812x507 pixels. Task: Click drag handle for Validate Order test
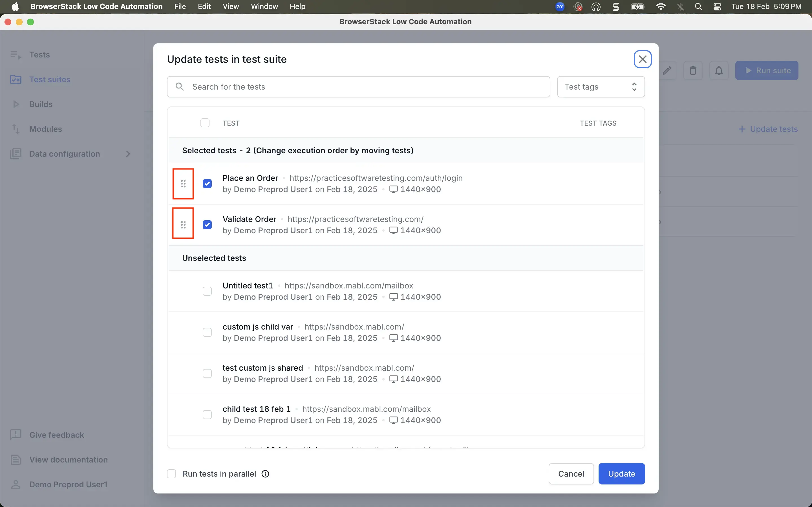(183, 225)
